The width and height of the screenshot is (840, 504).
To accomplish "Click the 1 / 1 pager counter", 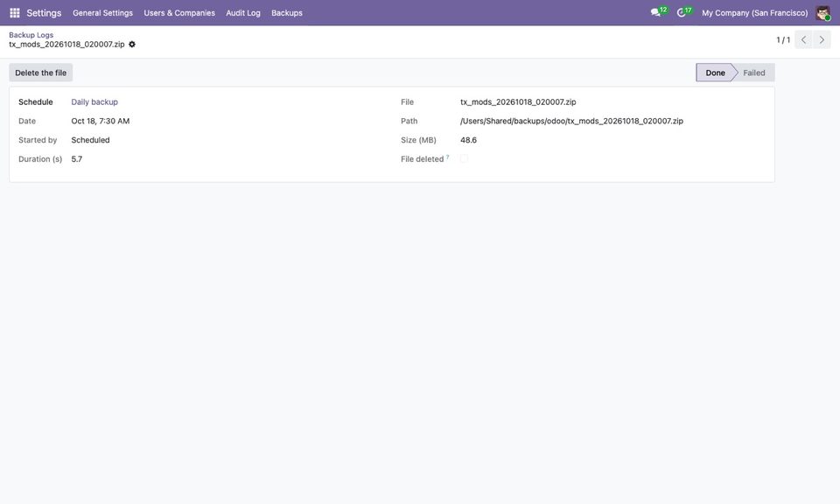I will coord(783,39).
